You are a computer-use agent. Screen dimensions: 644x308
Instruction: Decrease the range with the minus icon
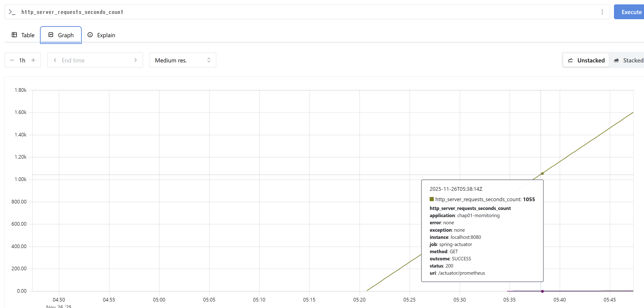coord(12,60)
